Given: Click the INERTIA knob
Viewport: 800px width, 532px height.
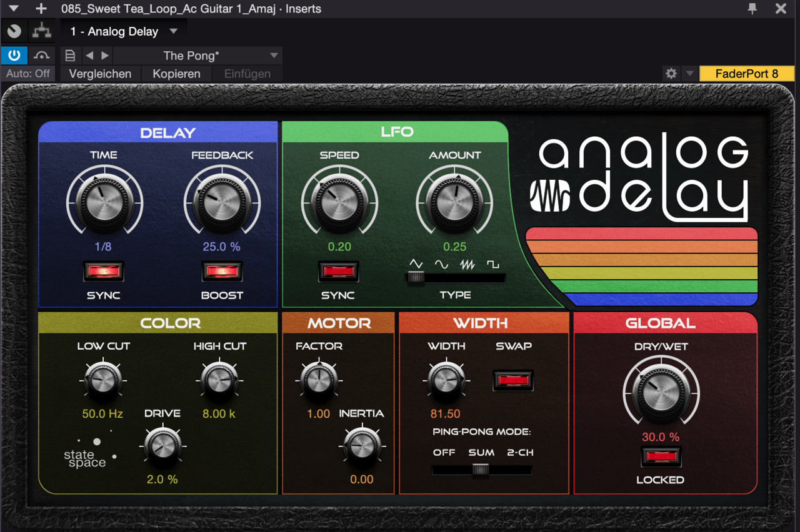Looking at the screenshot, I should point(362,446).
